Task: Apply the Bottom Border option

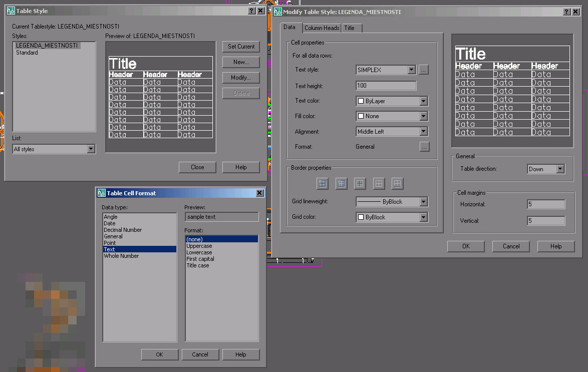Action: pyautogui.click(x=397, y=184)
